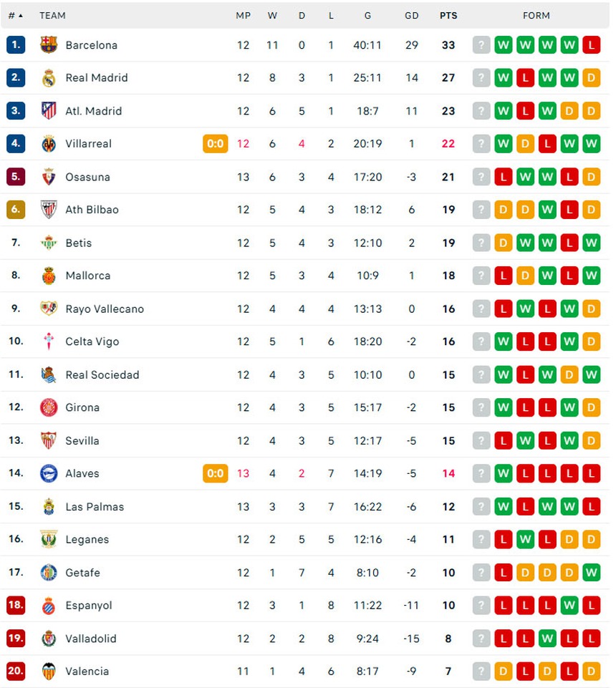Screen dimensions: 616x688
Task: Click the Ath Bilbao crest icon
Action: 49,210
